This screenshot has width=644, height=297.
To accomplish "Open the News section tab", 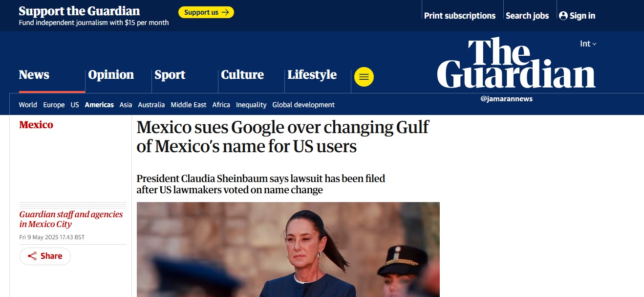I will 34,75.
